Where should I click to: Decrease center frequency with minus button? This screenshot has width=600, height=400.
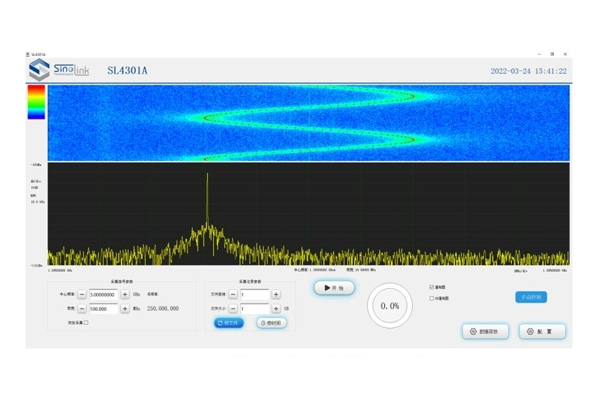(83, 295)
